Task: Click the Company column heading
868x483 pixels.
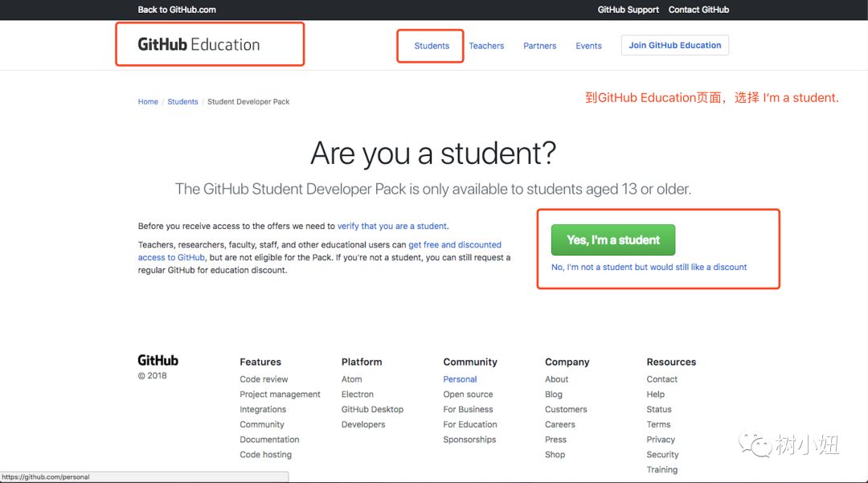Action: tap(567, 362)
